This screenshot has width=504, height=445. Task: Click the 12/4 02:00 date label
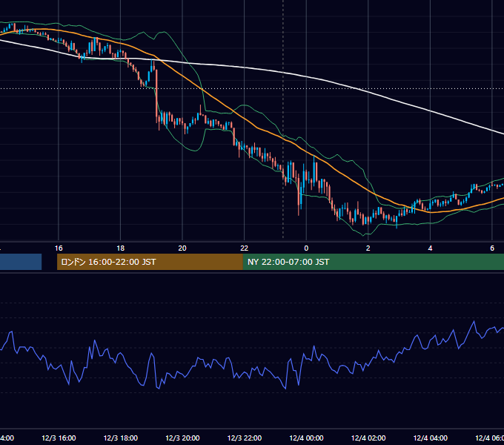(x=368, y=438)
